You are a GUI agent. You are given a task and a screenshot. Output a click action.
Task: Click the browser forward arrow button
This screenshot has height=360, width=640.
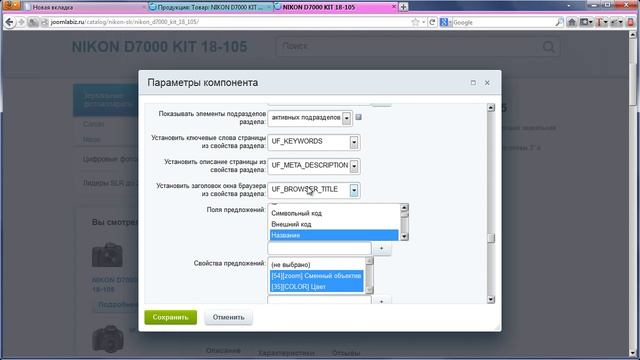tap(22, 22)
